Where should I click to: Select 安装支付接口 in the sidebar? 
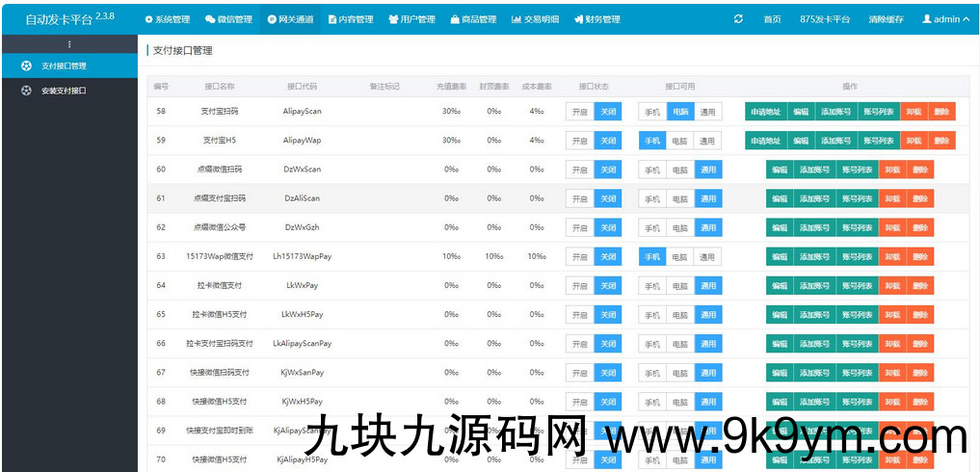(x=64, y=91)
